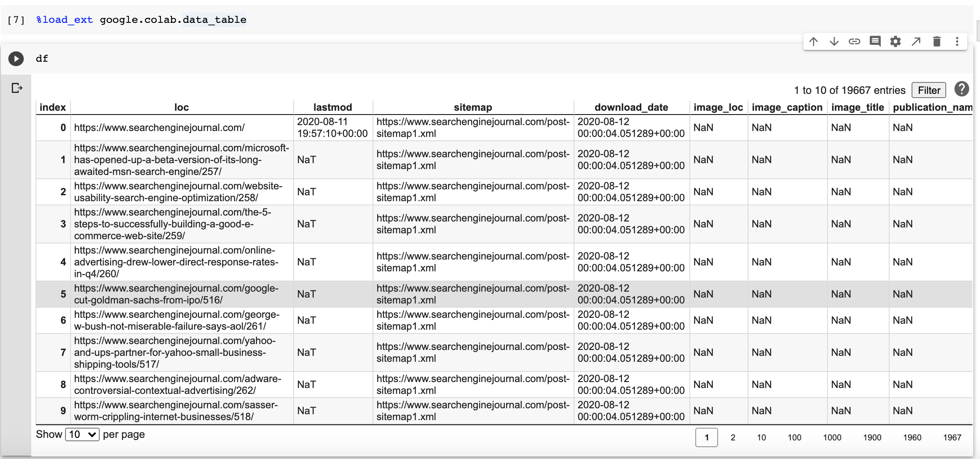Sort by the download_date column header
The image size is (980, 459).
click(631, 107)
